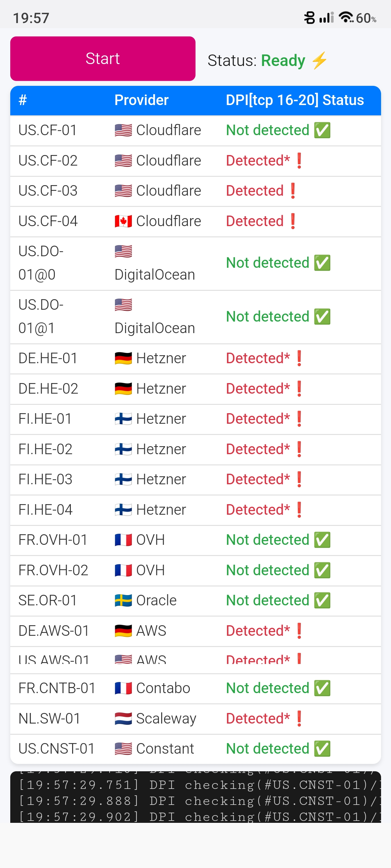Tap the green checkmark for US.CF-01
The height and width of the screenshot is (868, 391).
click(322, 130)
